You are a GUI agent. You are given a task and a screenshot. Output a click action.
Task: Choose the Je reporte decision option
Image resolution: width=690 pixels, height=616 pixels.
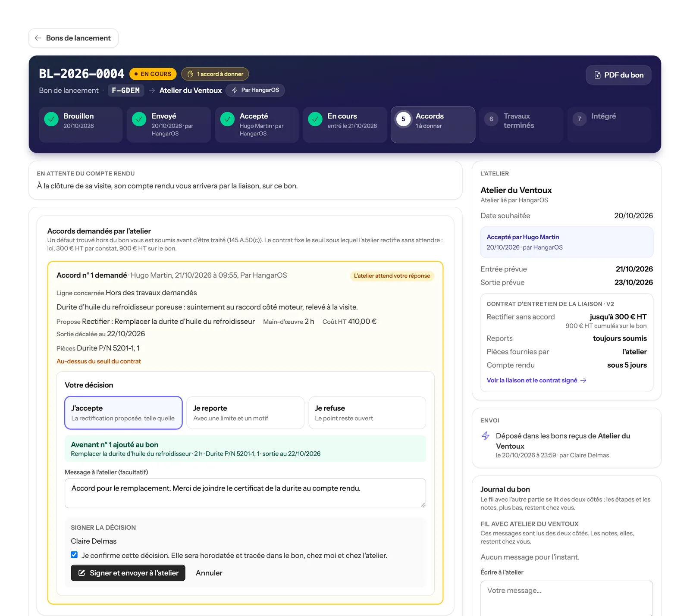(x=245, y=413)
